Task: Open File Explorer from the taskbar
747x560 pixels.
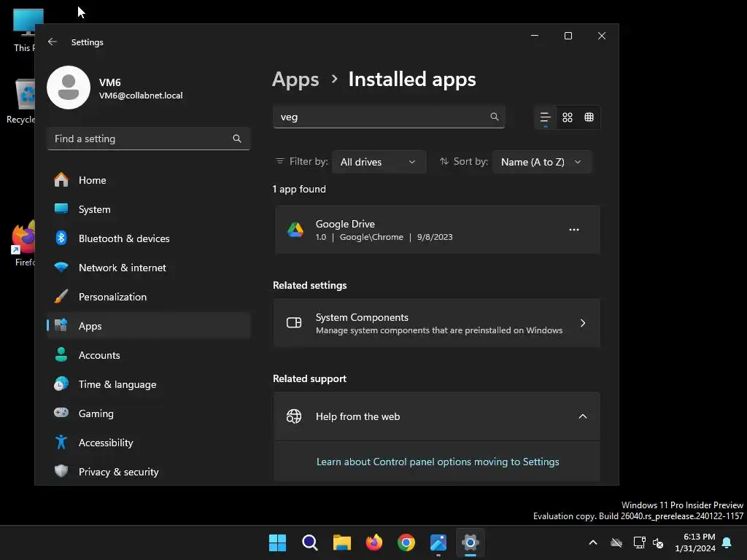Action: tap(341, 542)
